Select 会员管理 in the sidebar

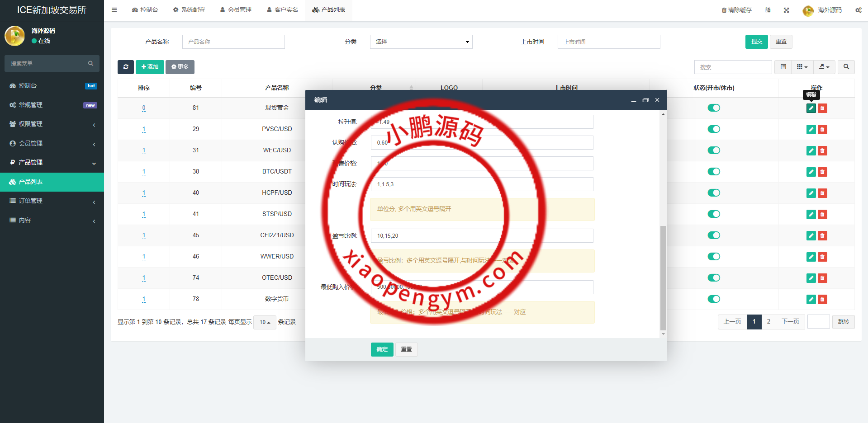52,143
